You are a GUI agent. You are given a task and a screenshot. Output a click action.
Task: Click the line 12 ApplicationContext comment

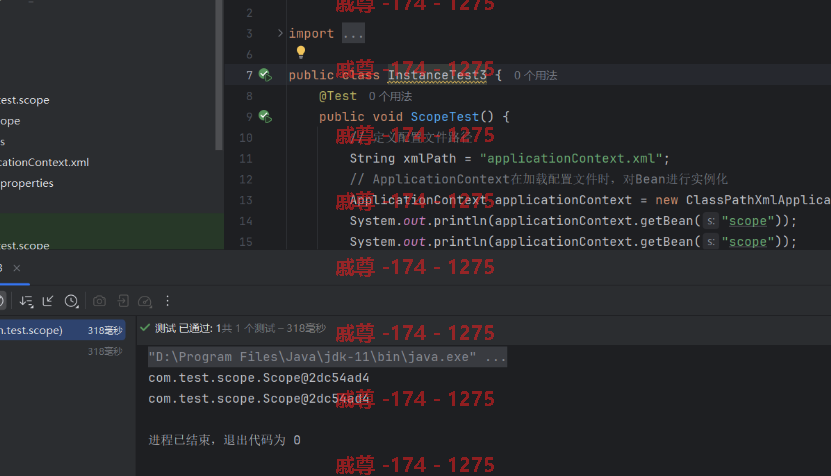[538, 179]
